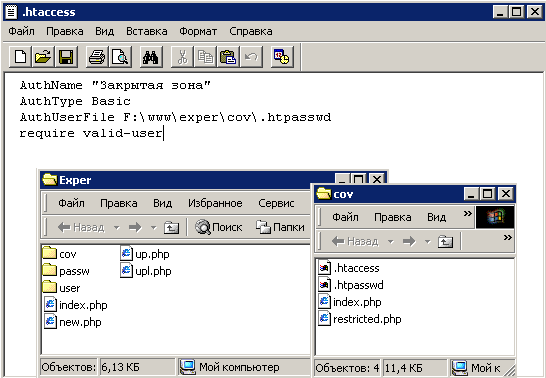546x378 pixels.
Task: Expand the Forward history dropdown in Exper window
Action: click(154, 228)
